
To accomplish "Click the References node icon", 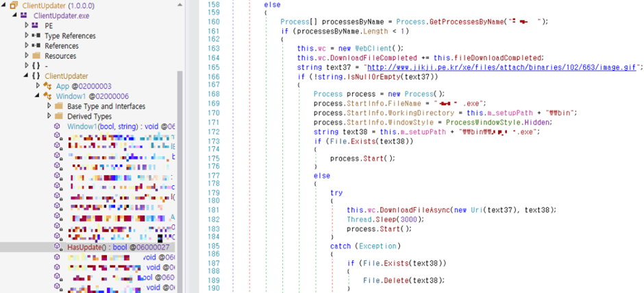I will (x=36, y=45).
